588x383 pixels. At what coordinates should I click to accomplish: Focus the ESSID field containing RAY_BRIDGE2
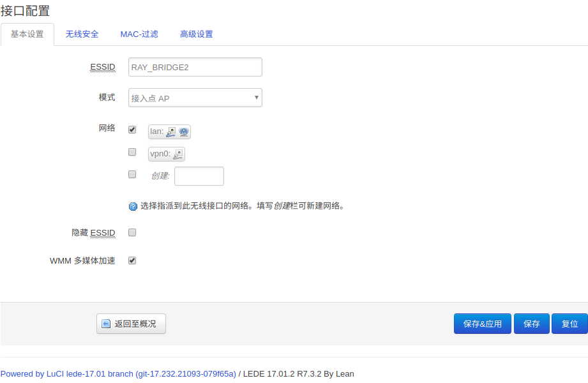tap(195, 67)
